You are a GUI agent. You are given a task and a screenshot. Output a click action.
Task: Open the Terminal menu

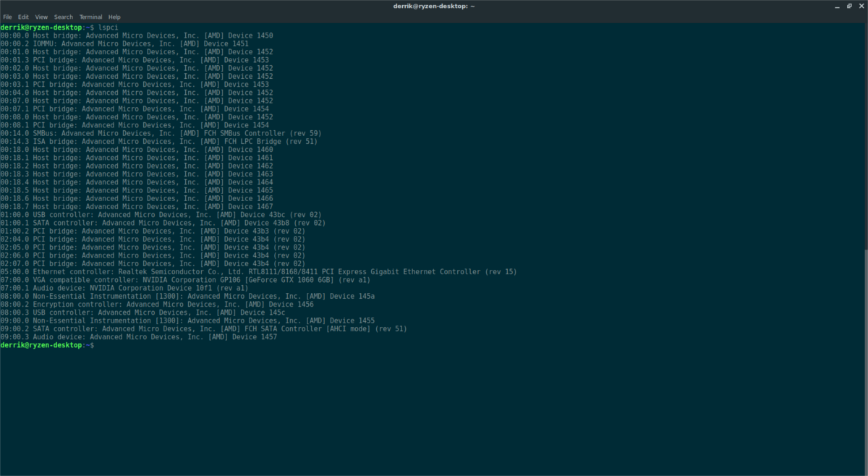tap(90, 17)
